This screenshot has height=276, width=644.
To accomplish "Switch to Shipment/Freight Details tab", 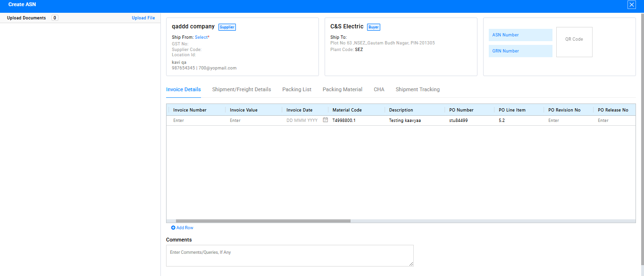I will (241, 89).
